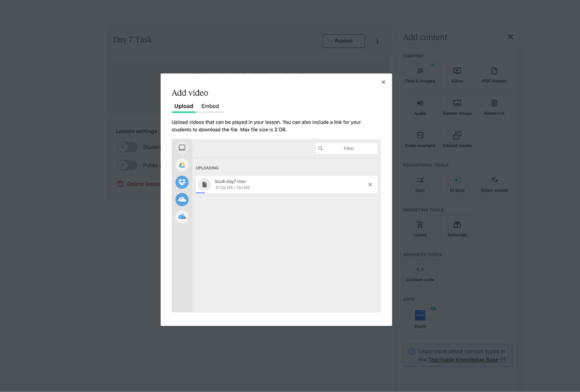Image resolution: width=580 pixels, height=392 pixels.
Task: Create an AI Quiz
Action: (457, 184)
